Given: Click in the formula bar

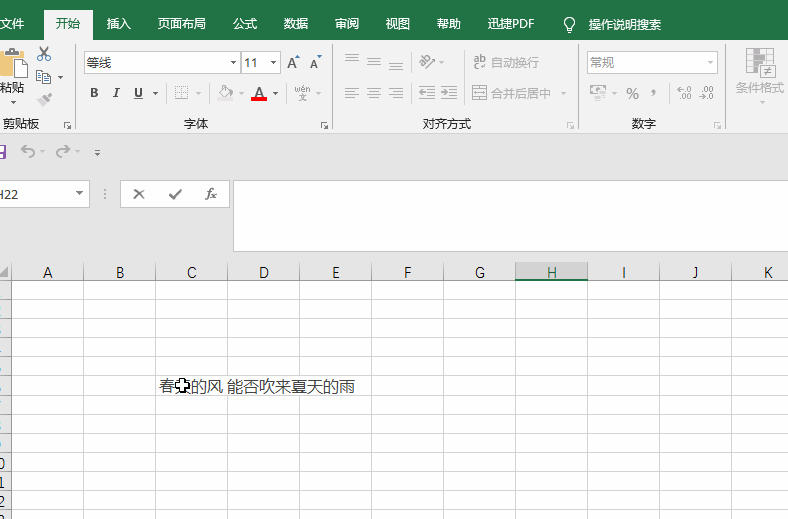Looking at the screenshot, I should (x=511, y=216).
